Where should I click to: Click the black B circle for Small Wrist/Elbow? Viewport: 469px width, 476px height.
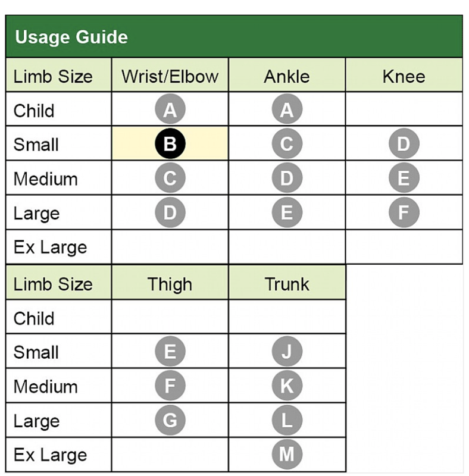coord(170,144)
